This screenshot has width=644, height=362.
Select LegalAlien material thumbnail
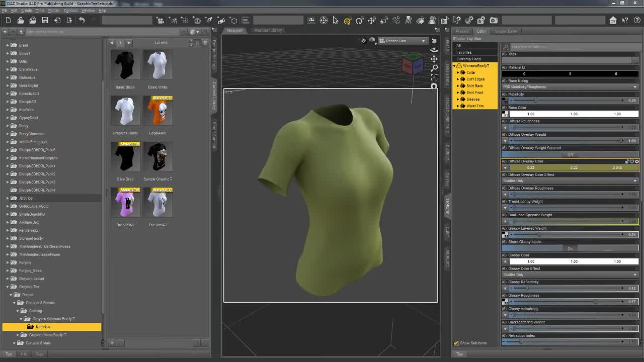coord(157,111)
